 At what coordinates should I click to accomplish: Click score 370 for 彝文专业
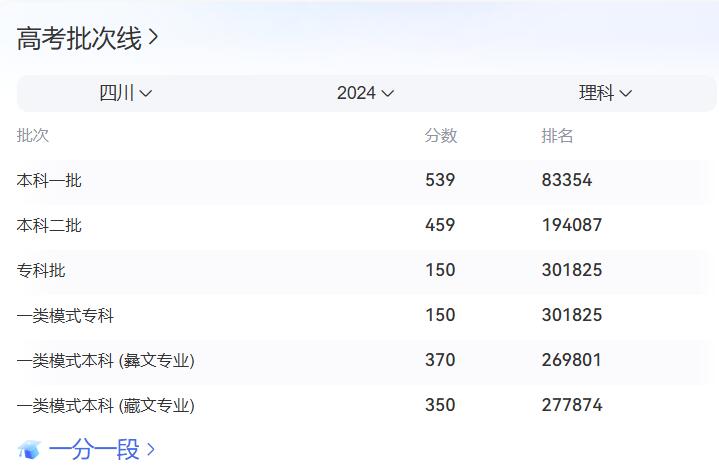pyautogui.click(x=440, y=360)
